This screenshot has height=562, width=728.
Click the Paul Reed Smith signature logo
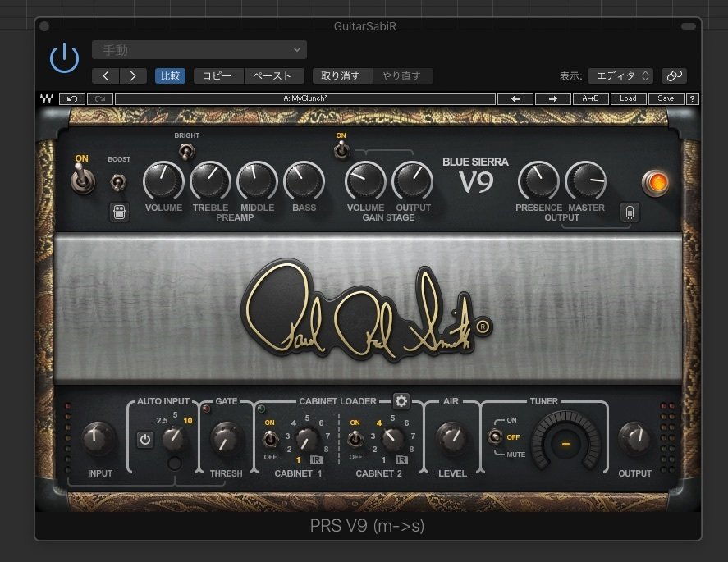click(x=367, y=310)
